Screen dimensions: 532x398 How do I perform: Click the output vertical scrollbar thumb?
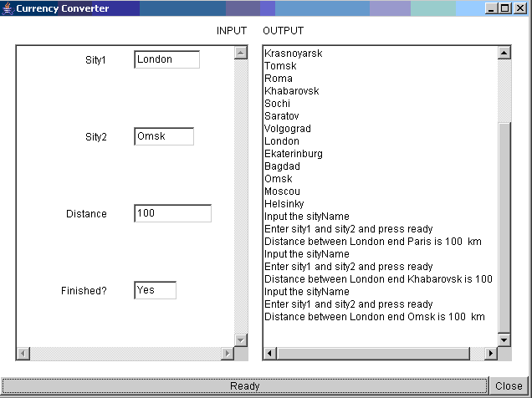click(x=504, y=226)
